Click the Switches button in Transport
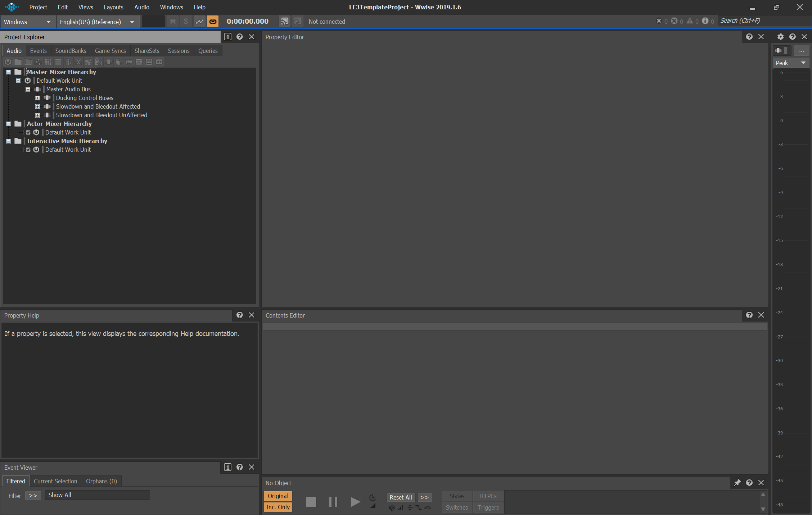 pyautogui.click(x=457, y=507)
